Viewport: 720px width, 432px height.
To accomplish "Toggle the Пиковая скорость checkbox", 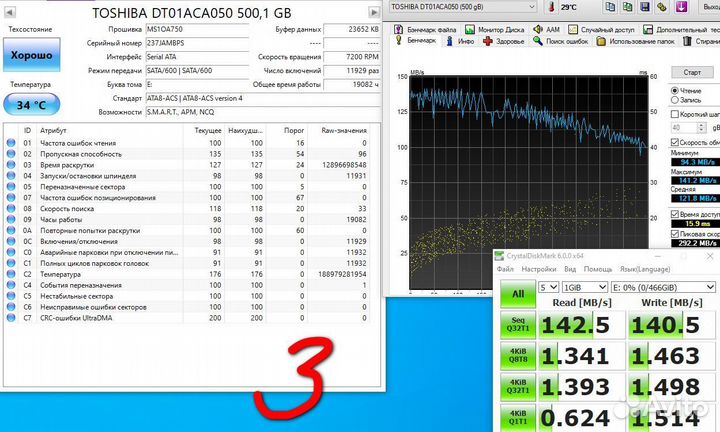I will coord(675,234).
